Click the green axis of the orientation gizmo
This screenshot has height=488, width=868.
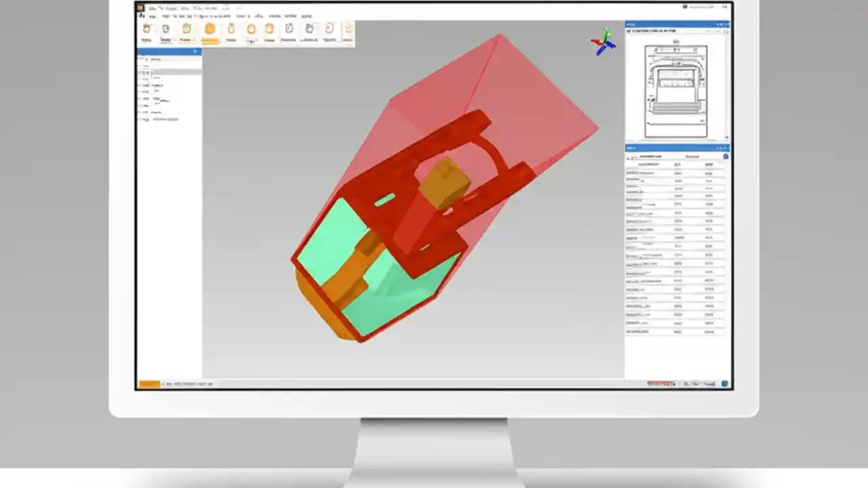[606, 33]
